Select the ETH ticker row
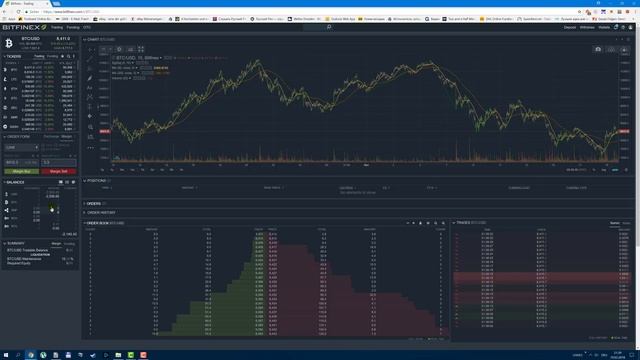The width and height of the screenshot is (640, 360). (39, 89)
